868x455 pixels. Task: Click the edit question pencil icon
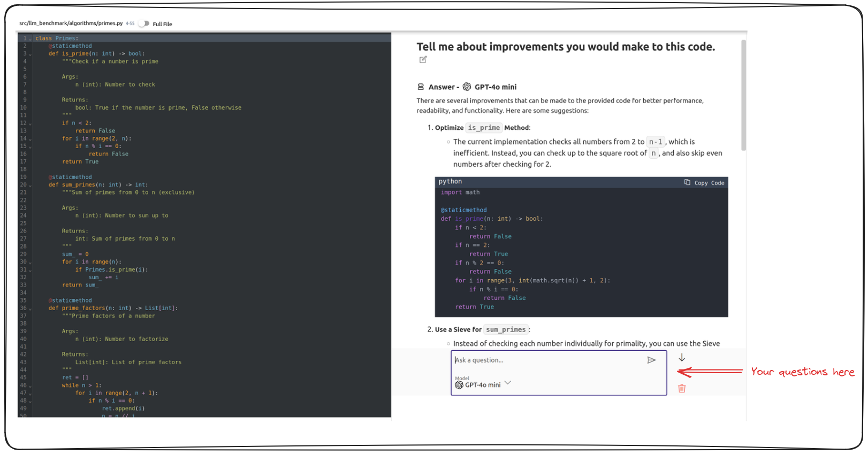(423, 59)
